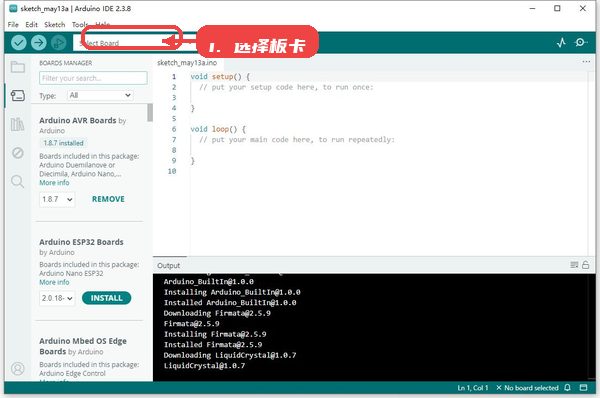Click the editor tab more options ellipsis

coord(586,62)
